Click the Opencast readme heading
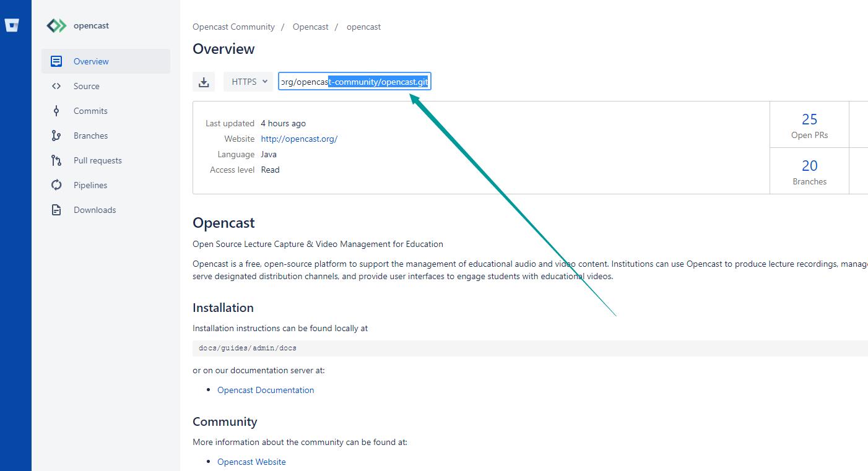The height and width of the screenshot is (471, 868). [224, 223]
